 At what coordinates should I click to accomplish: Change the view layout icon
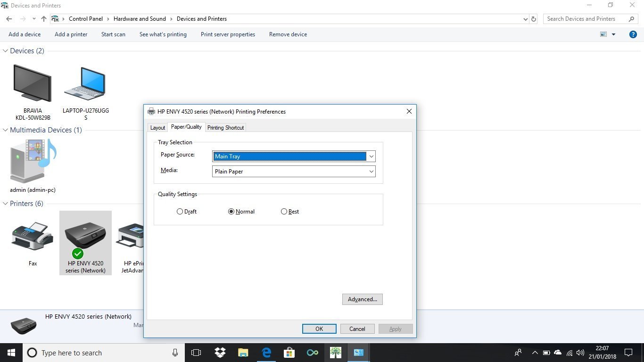pos(603,34)
